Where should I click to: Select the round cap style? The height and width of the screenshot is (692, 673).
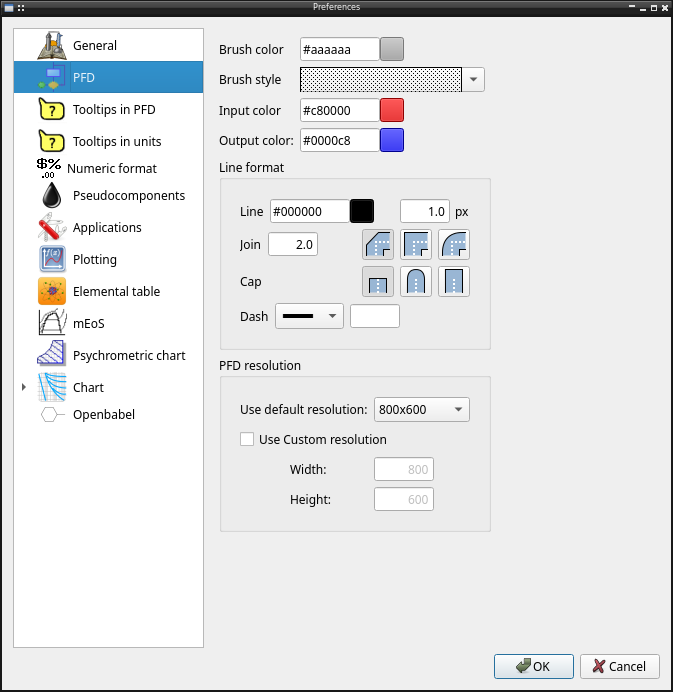[x=416, y=282]
